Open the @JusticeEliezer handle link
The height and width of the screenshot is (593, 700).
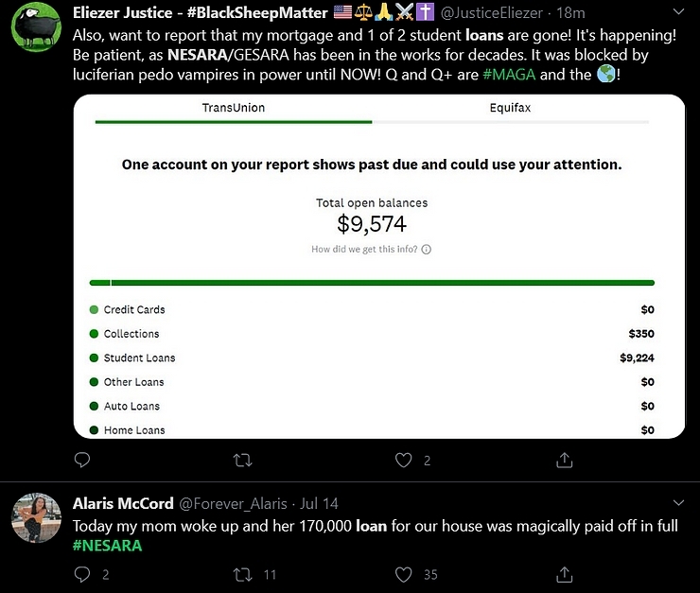[492, 13]
